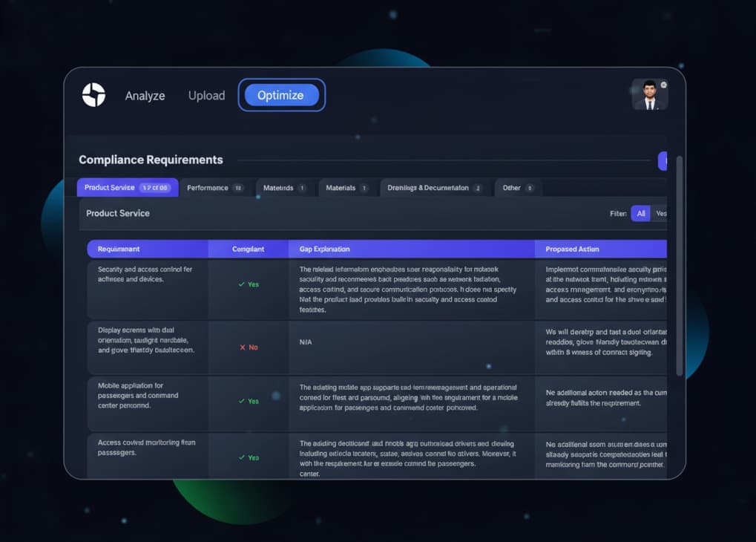
Task: Click the company logo icon
Action: (93, 95)
